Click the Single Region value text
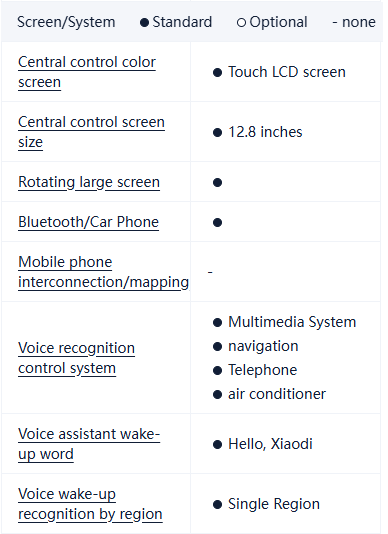The image size is (388, 534). [x=274, y=504]
